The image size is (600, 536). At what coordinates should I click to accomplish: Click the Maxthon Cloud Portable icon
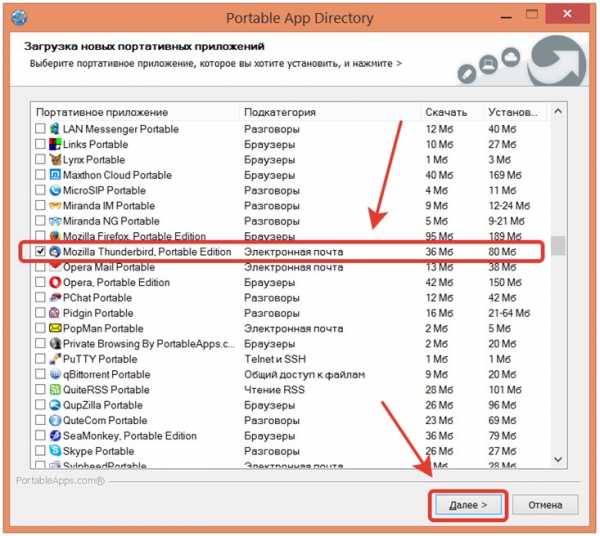[55, 175]
